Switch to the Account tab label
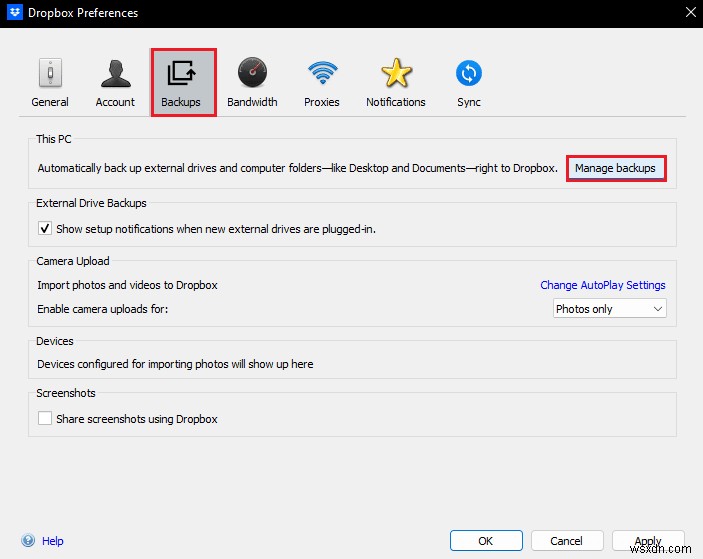Screen dimensions: 703x559 click(x=115, y=102)
